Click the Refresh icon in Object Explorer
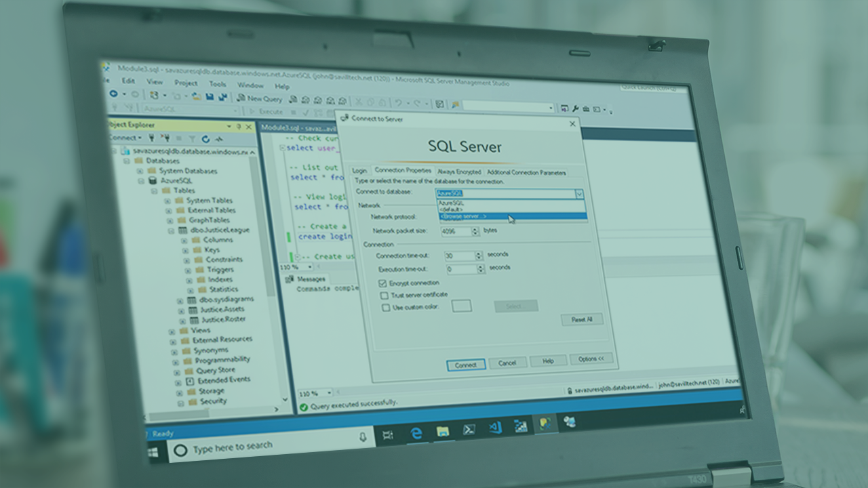Image resolution: width=868 pixels, height=488 pixels. 205,138
